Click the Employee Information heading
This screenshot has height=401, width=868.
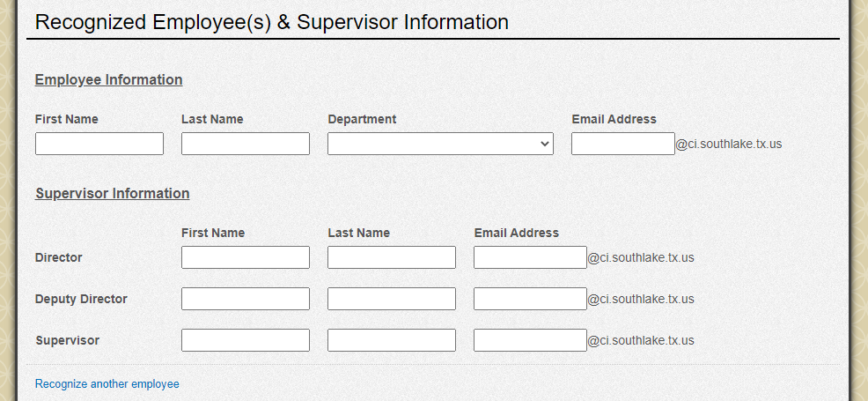(108, 79)
